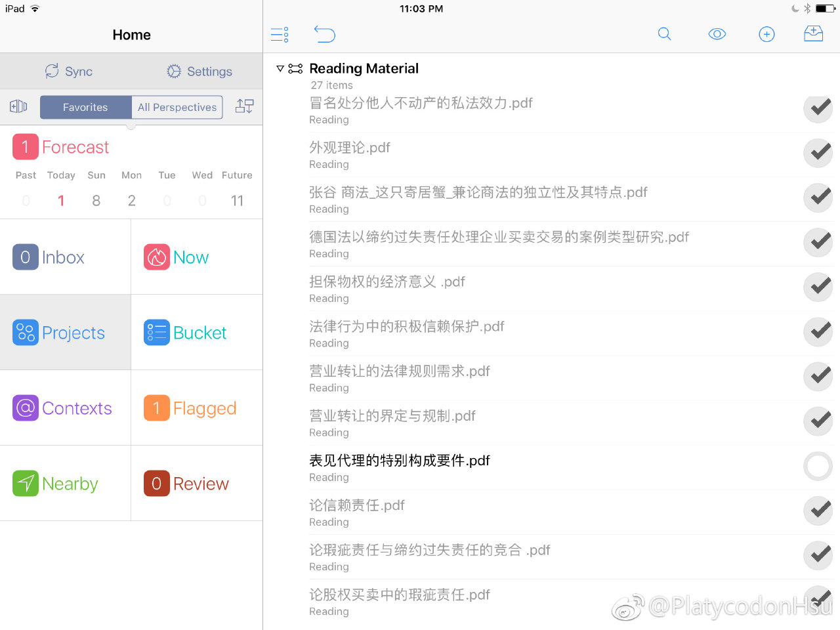The image size is (840, 630).
Task: Tap the add-to-inbox tray icon
Action: (813, 34)
